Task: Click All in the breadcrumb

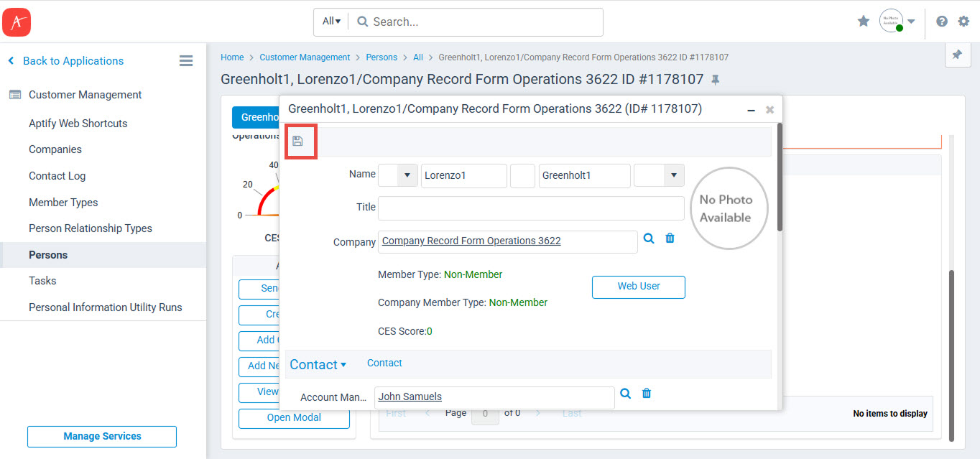Action: coord(418,57)
